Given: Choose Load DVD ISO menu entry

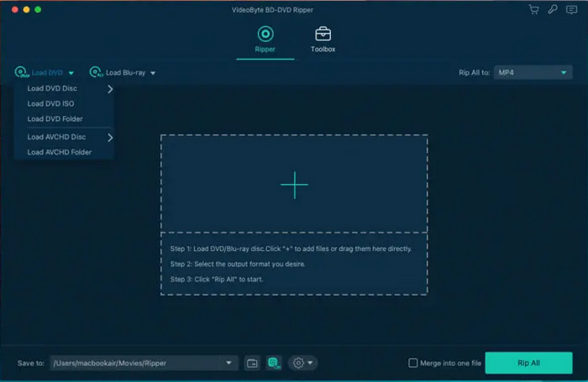Looking at the screenshot, I should tap(50, 103).
